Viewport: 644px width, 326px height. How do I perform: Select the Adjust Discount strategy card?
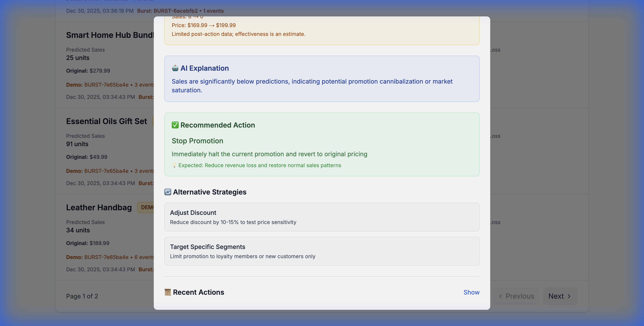[x=322, y=217]
